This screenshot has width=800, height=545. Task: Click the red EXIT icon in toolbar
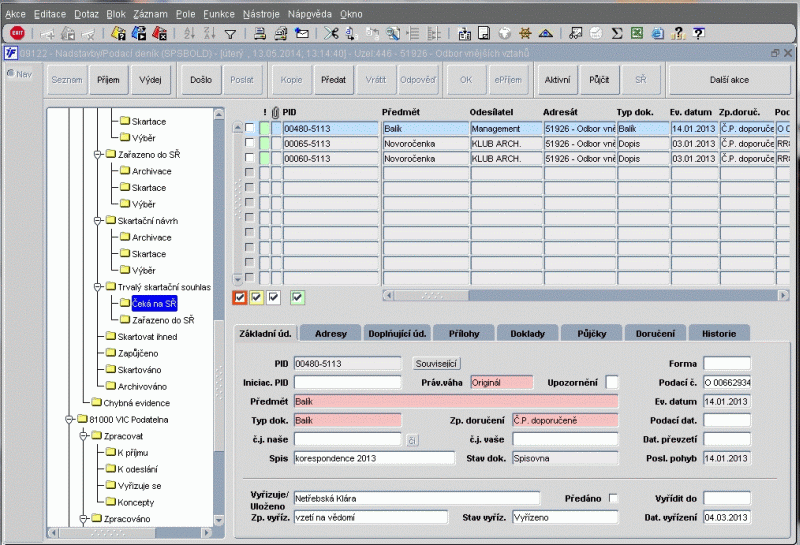[17, 33]
